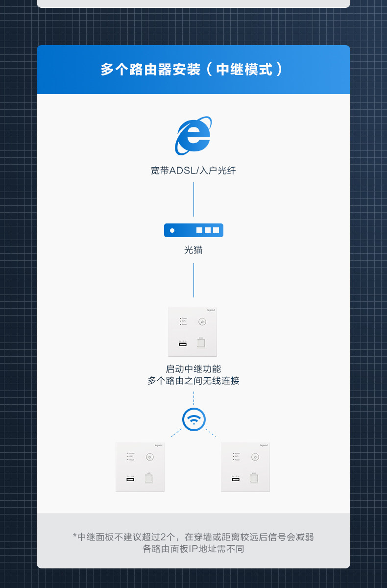Click the 多个路由之间无线连接 text
Image resolution: width=387 pixels, height=588 pixels.
pos(193,381)
